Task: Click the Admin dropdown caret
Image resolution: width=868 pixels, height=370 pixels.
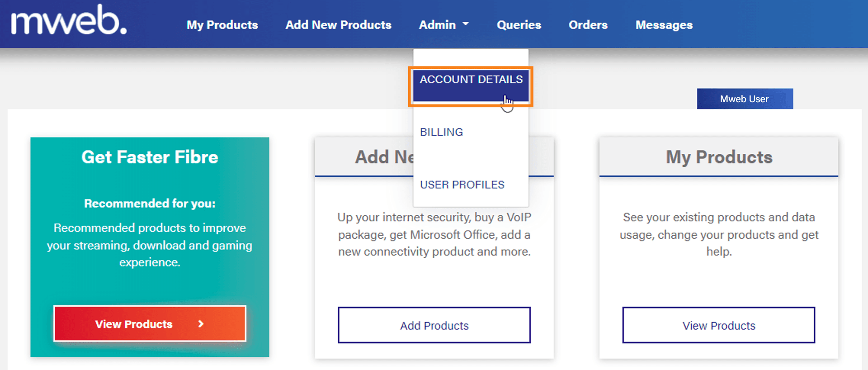Action: 466,25
